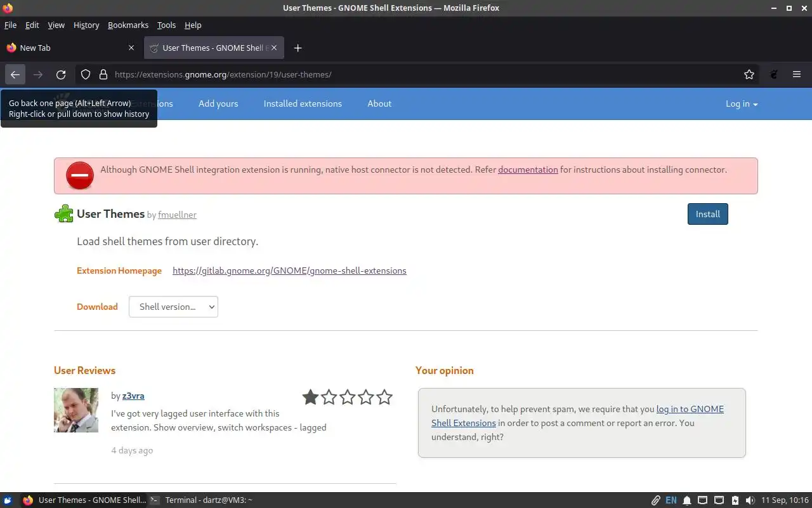Switch to the New Tab tab

point(71,48)
